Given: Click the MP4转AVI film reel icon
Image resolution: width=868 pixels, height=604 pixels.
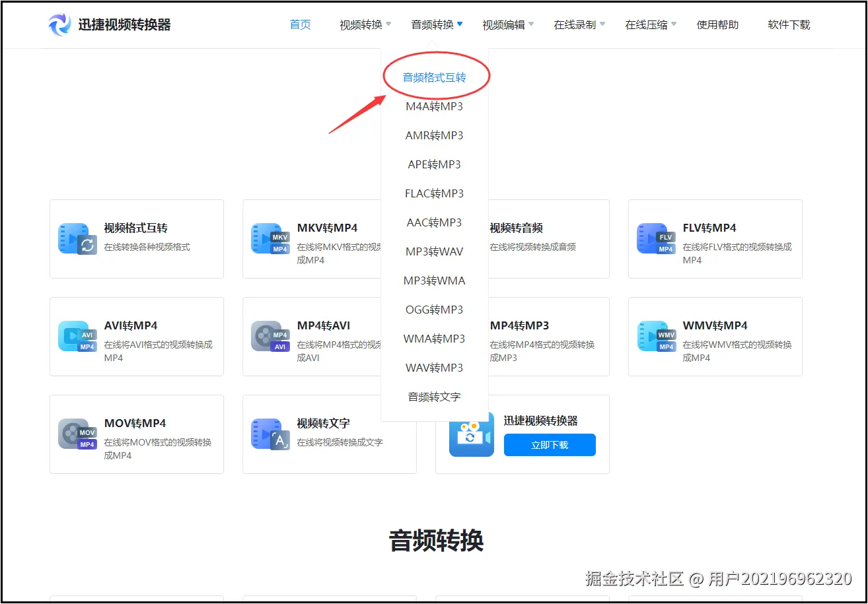Looking at the screenshot, I should click(x=270, y=336).
